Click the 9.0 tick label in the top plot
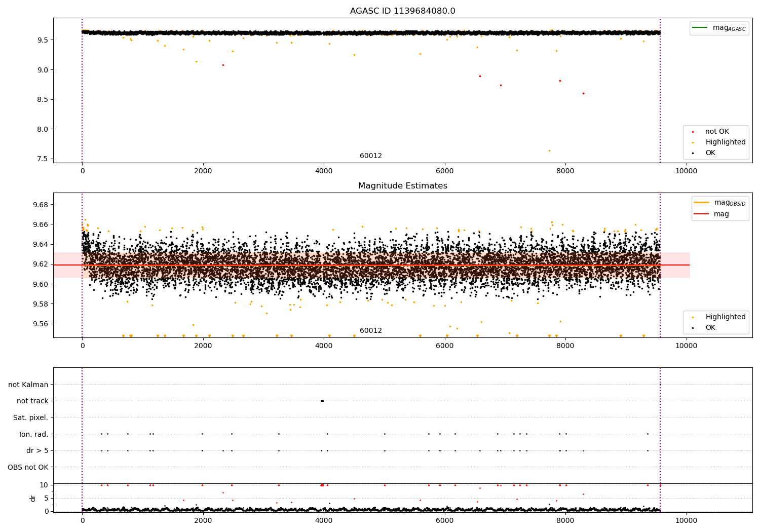Viewport: 760px width, 532px height. [x=43, y=70]
